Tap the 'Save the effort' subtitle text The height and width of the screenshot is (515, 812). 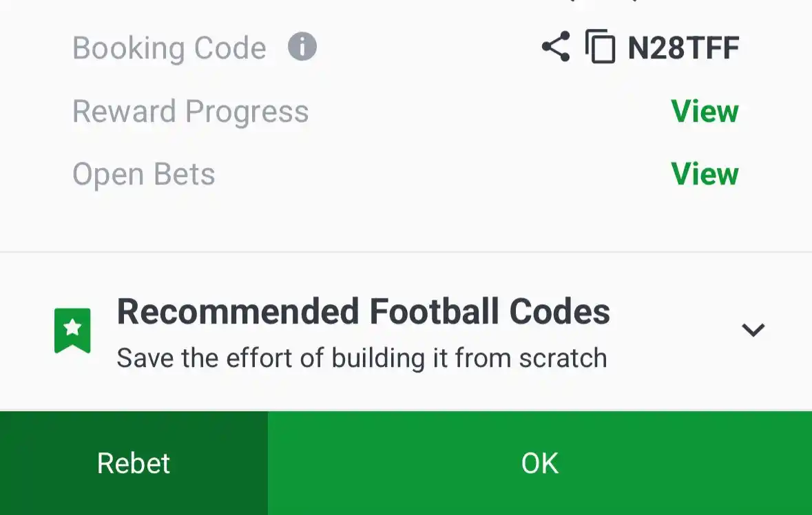pyautogui.click(x=362, y=358)
